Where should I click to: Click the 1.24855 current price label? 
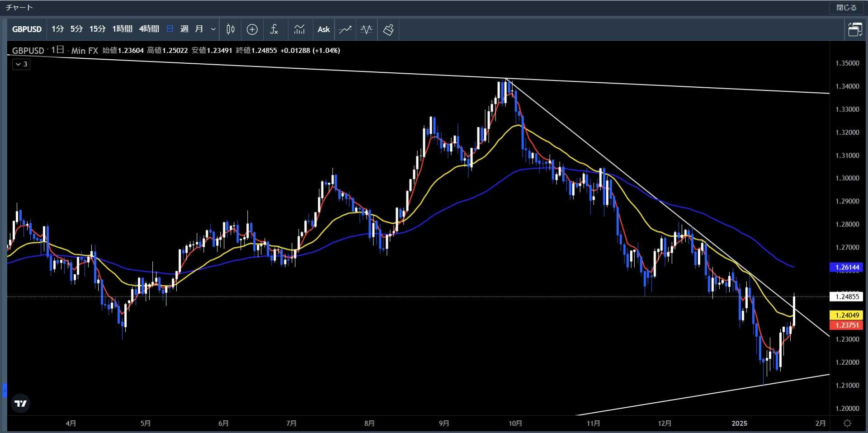coord(847,297)
